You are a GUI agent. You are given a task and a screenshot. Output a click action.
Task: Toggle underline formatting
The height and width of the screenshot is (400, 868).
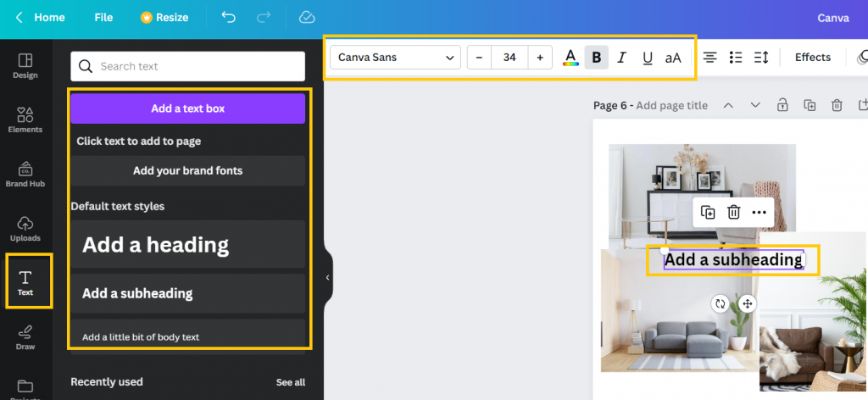point(647,58)
